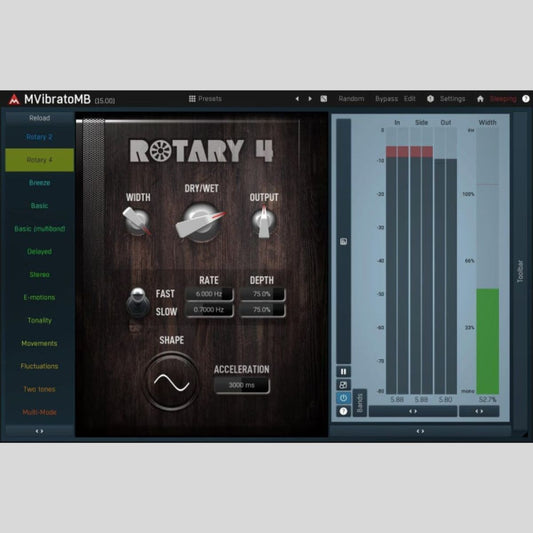Expand the Width meter arrows

click(479, 411)
